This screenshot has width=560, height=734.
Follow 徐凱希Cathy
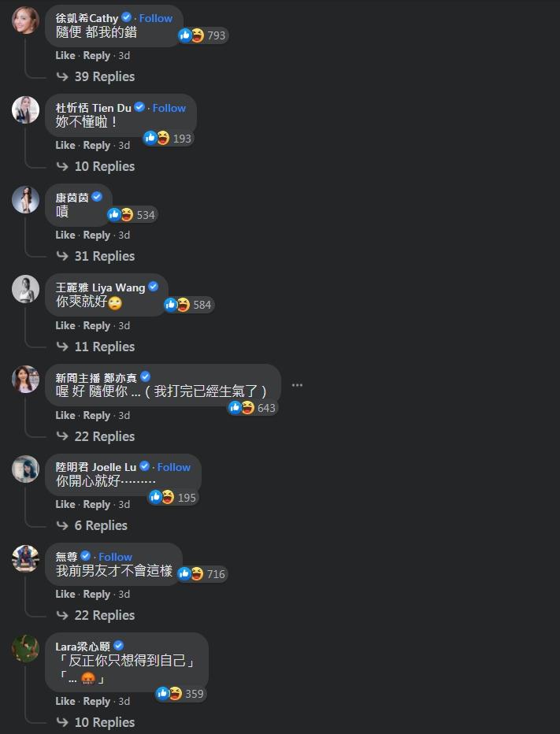point(156,18)
